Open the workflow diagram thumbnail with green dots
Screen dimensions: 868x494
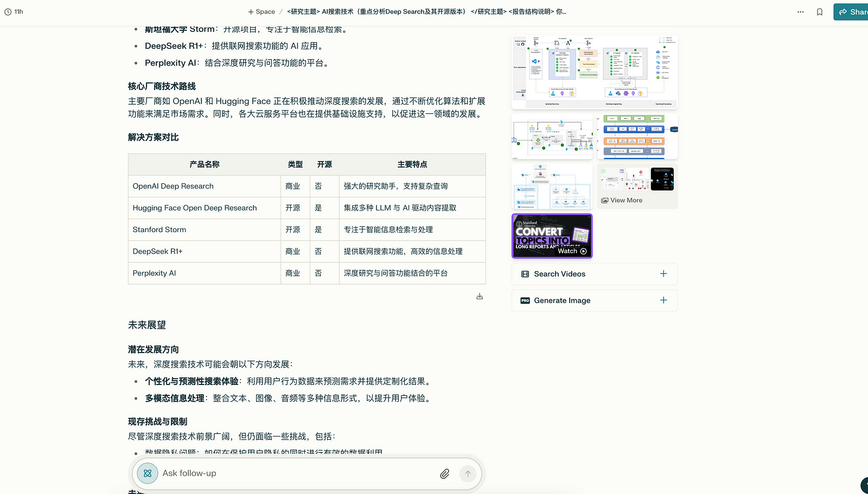552,137
